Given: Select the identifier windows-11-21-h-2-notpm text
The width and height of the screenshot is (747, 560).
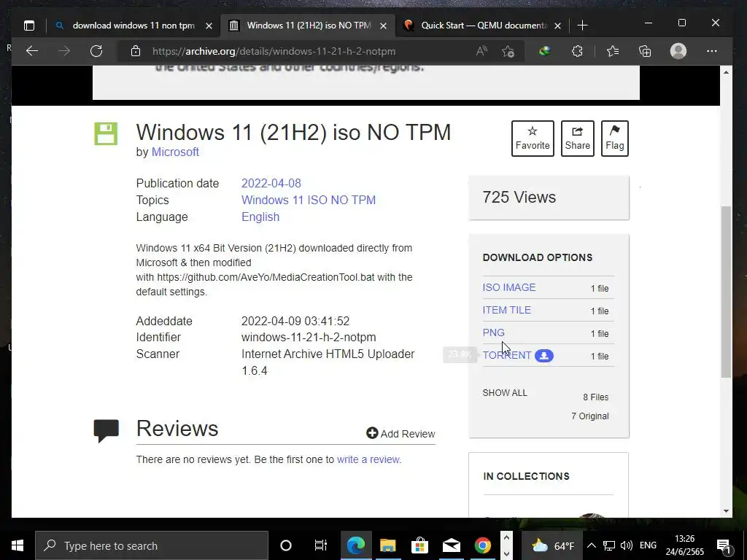Looking at the screenshot, I should coord(309,337).
